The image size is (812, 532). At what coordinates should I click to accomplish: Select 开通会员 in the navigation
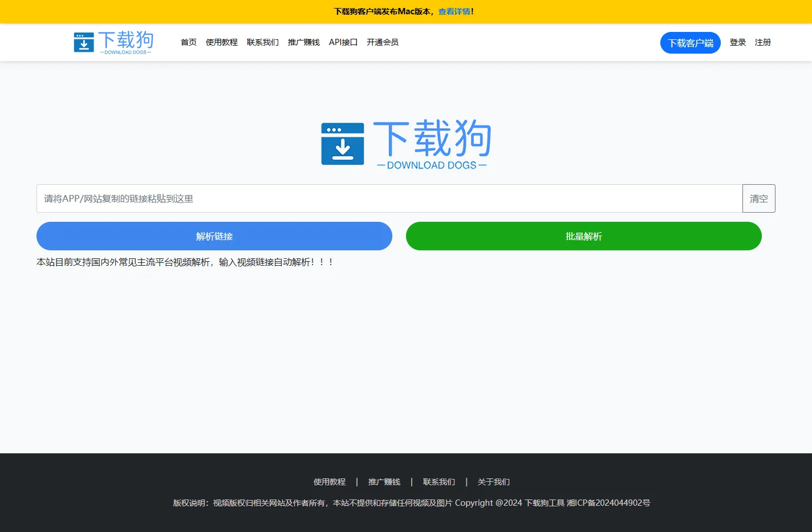click(x=383, y=42)
